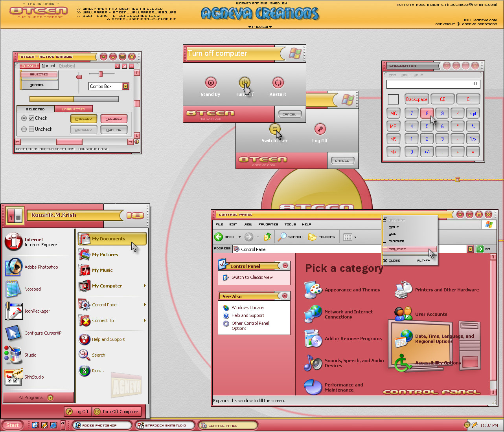This screenshot has height=432, width=504.
Task: Open Add or Remove Programs
Action: 343,339
